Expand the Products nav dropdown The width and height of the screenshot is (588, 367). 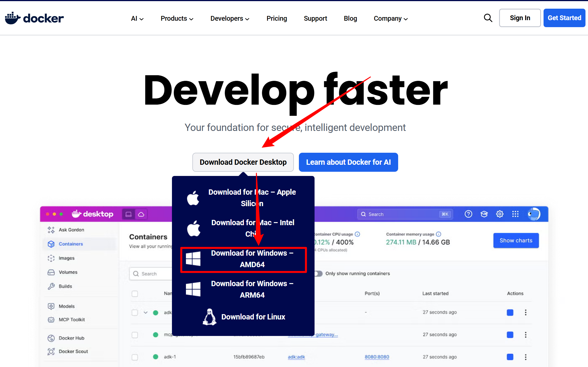click(x=177, y=18)
